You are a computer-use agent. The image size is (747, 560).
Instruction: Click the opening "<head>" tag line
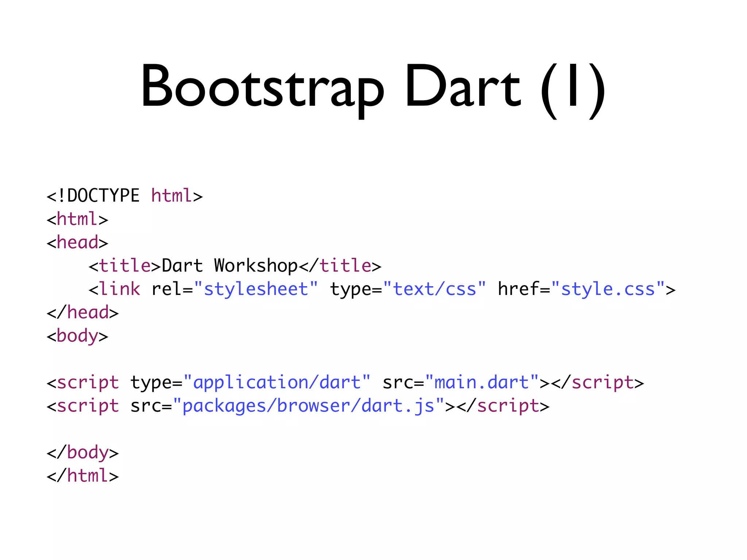(x=77, y=242)
